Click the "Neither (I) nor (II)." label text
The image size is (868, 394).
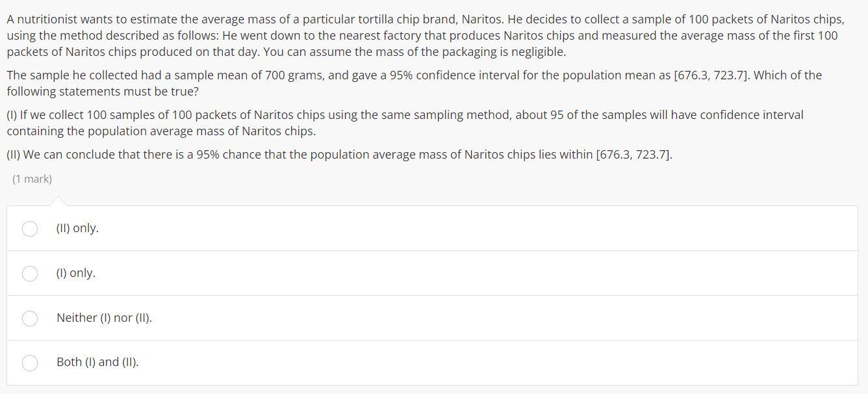pos(104,318)
